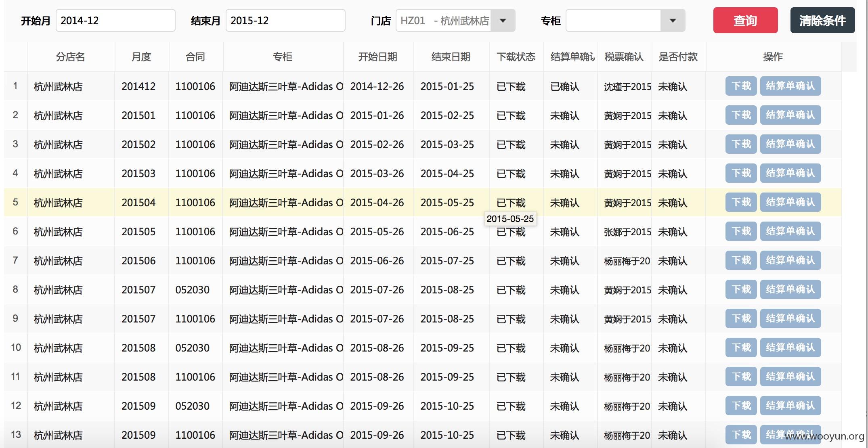Select cell 沈瑾于2015 in row 1

click(625, 86)
